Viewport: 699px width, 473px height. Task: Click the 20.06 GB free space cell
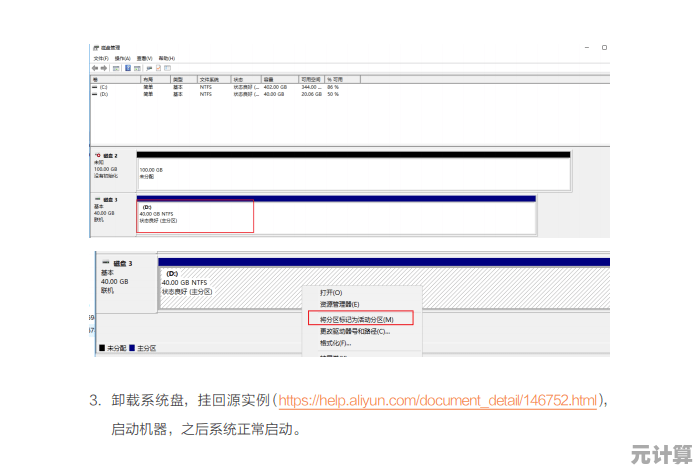click(311, 94)
